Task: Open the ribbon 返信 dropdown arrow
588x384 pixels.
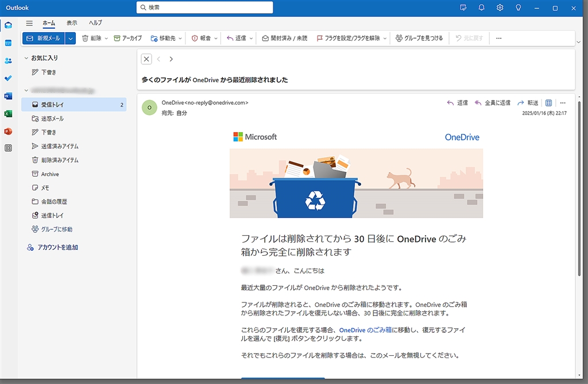Action: (251, 39)
